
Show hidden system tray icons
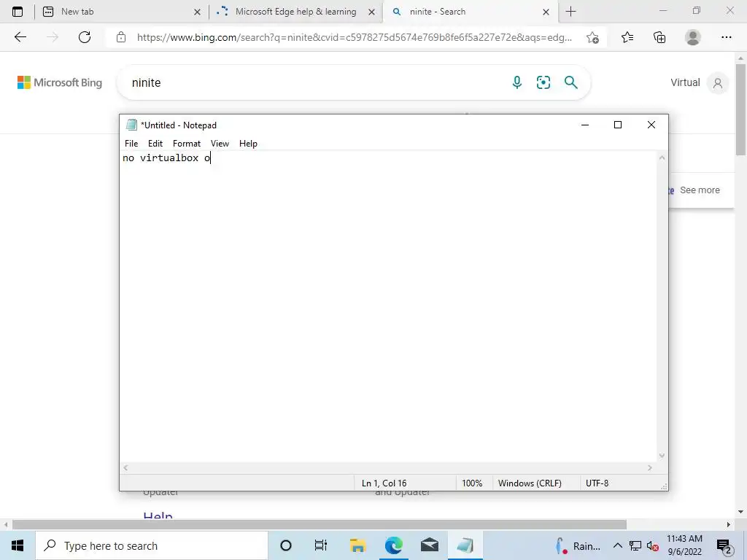(617, 545)
